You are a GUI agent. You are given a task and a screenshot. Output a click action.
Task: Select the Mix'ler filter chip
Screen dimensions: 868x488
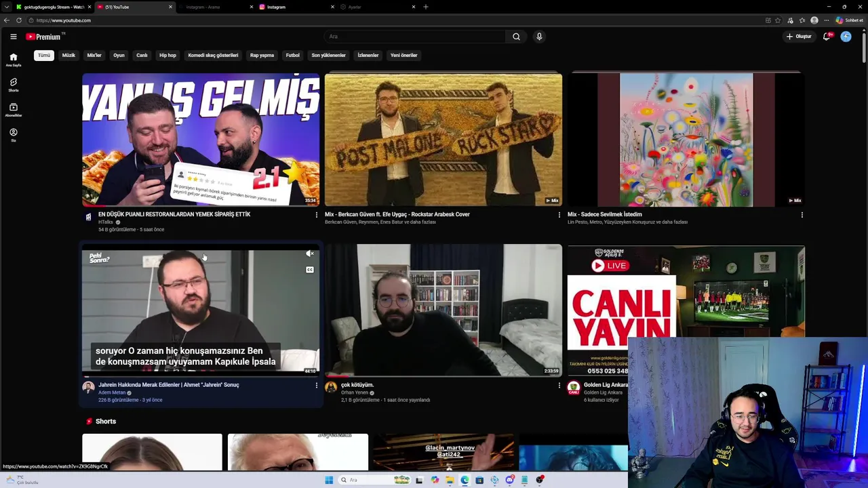coord(94,56)
